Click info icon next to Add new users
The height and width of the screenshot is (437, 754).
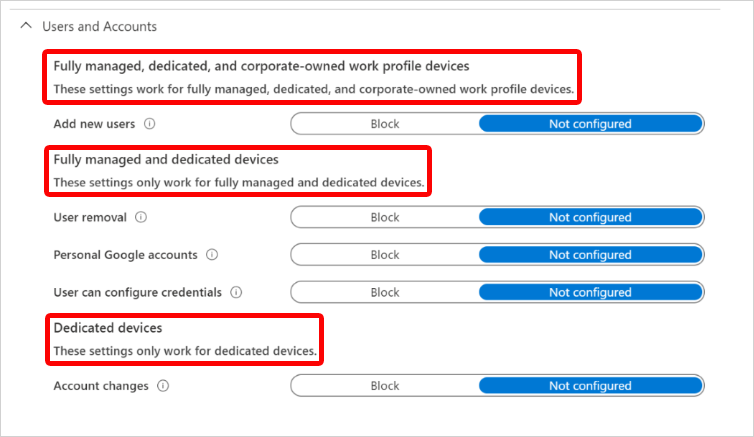point(150,124)
